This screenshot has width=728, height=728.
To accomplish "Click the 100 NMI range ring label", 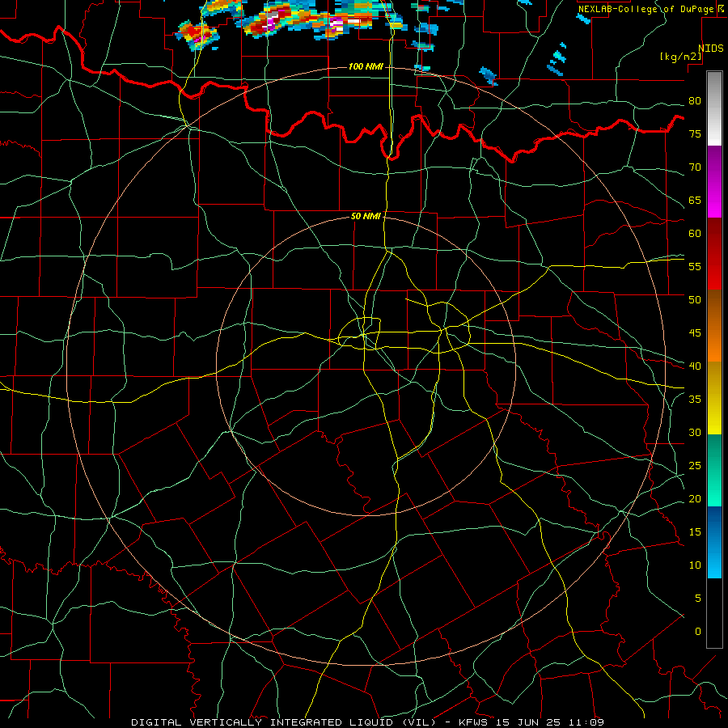I will pos(366,67).
